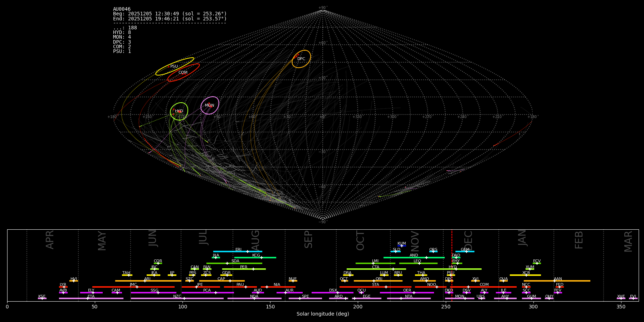Click the NOO shower label on the timeline

coord(431,285)
